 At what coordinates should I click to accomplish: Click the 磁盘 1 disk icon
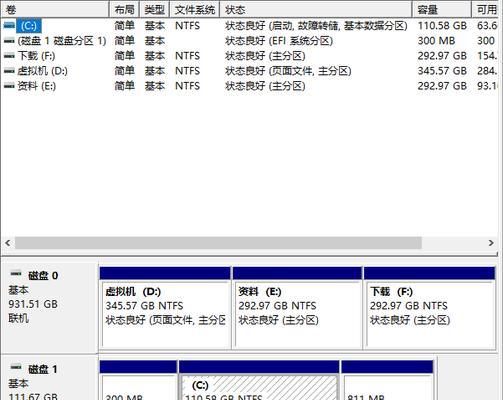click(16, 368)
